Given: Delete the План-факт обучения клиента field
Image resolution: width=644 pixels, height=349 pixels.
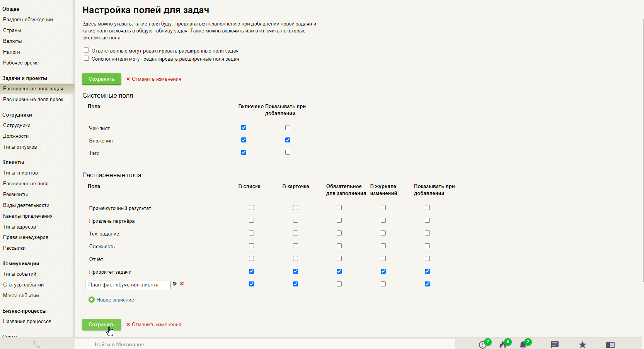Looking at the screenshot, I should click(182, 284).
